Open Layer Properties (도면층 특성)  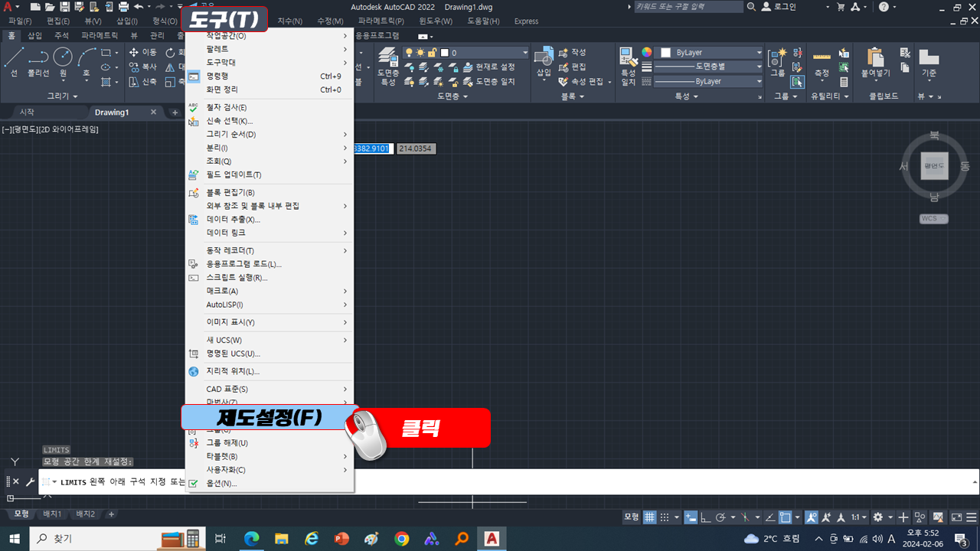388,67
